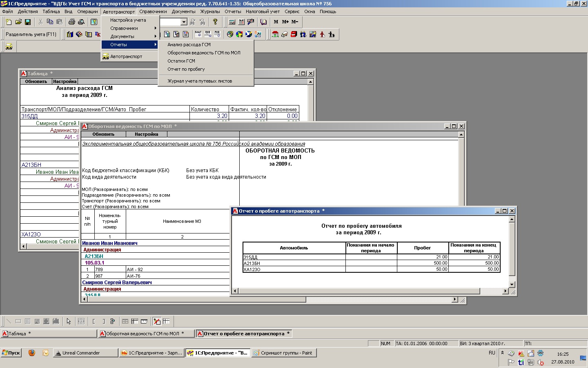Click Скриншот группы - Paint taskbar button
Screen dimensions: 588x368
284,353
